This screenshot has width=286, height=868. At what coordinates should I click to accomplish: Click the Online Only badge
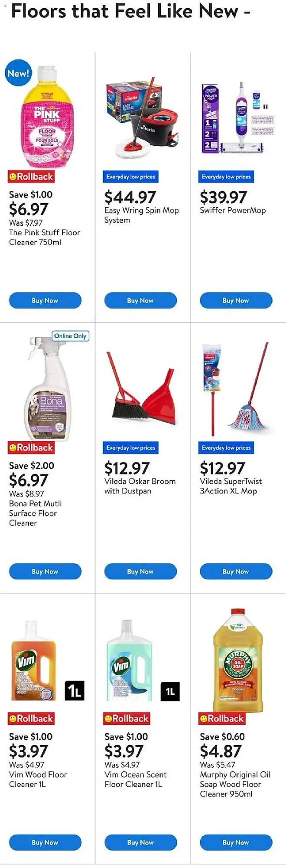70,336
